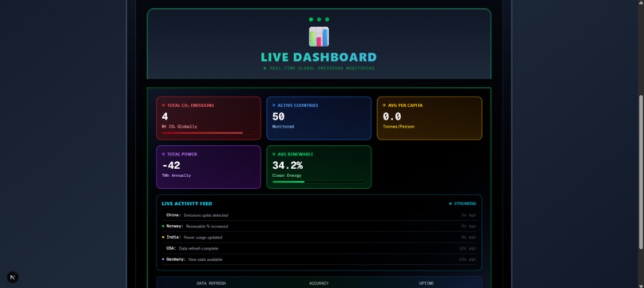
Task: Click the DATA REFRESH label
Action: coord(211,283)
